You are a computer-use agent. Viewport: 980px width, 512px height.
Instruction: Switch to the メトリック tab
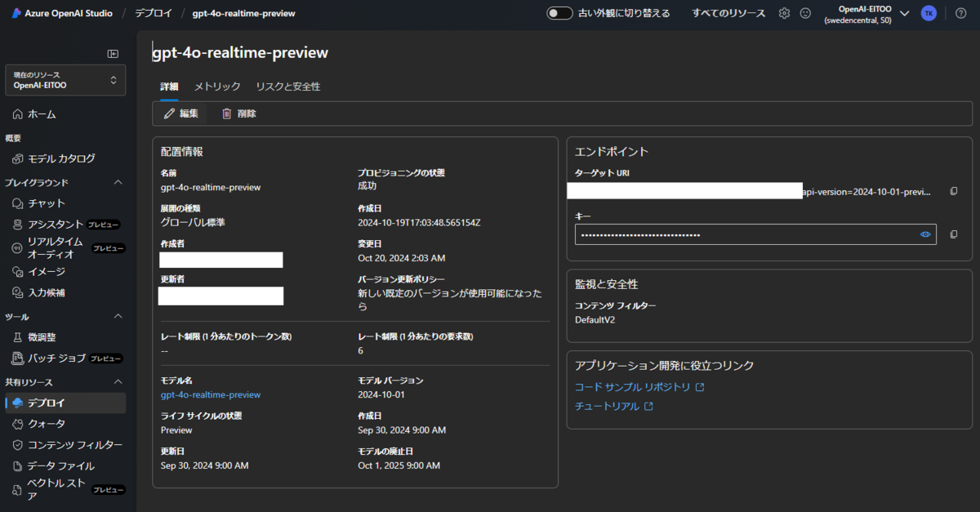[x=217, y=86]
